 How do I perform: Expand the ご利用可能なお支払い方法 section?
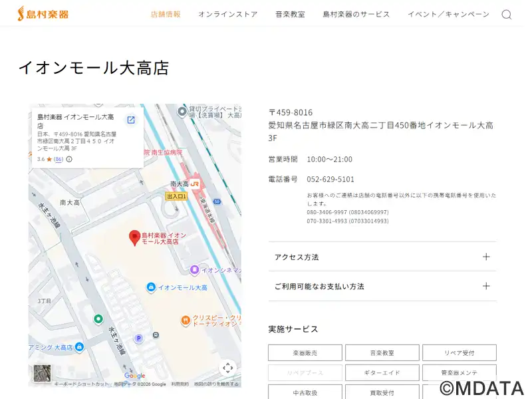click(x=382, y=287)
